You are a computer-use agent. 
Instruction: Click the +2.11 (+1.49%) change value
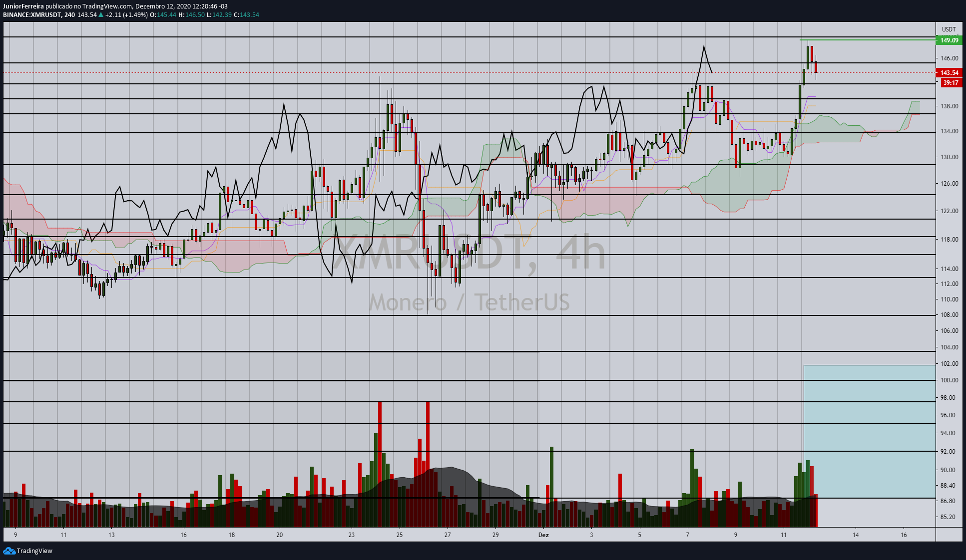[126, 15]
